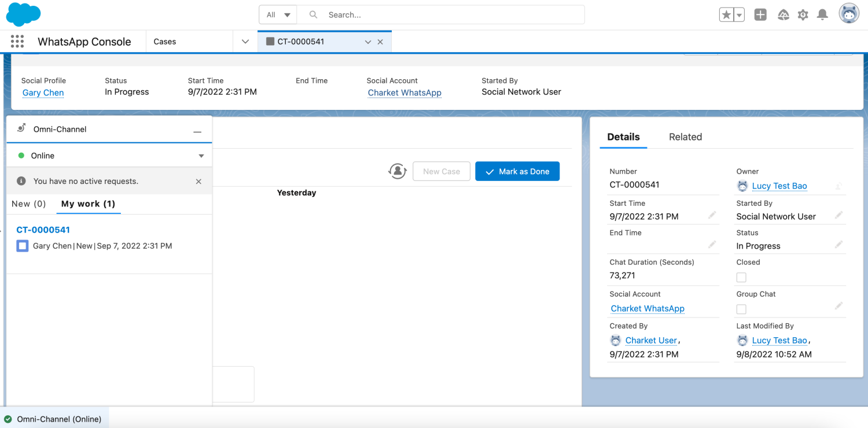The width and height of the screenshot is (868, 428).
Task: Click the message input box
Action: (x=234, y=384)
